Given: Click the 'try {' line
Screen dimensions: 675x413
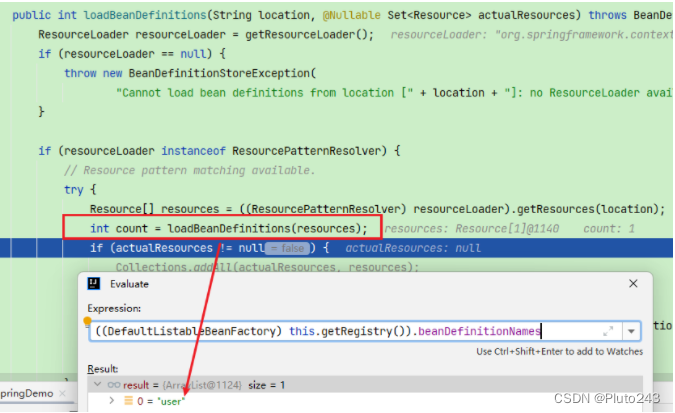Looking at the screenshot, I should 80,189.
